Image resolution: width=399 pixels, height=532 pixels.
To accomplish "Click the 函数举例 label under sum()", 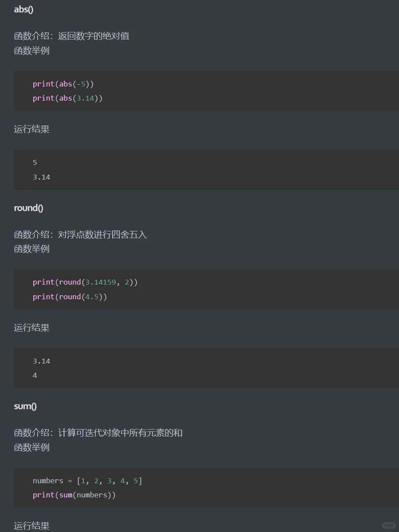I will point(31,448).
